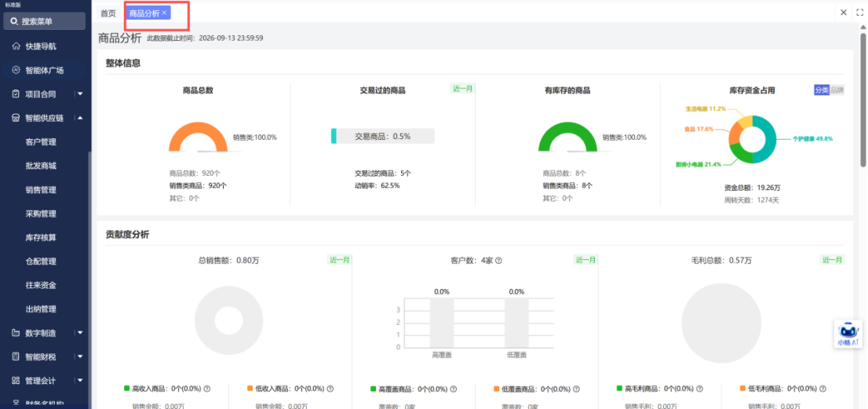The height and width of the screenshot is (409, 868).
Task: Open 往来资金 submenu item
Action: tap(41, 286)
